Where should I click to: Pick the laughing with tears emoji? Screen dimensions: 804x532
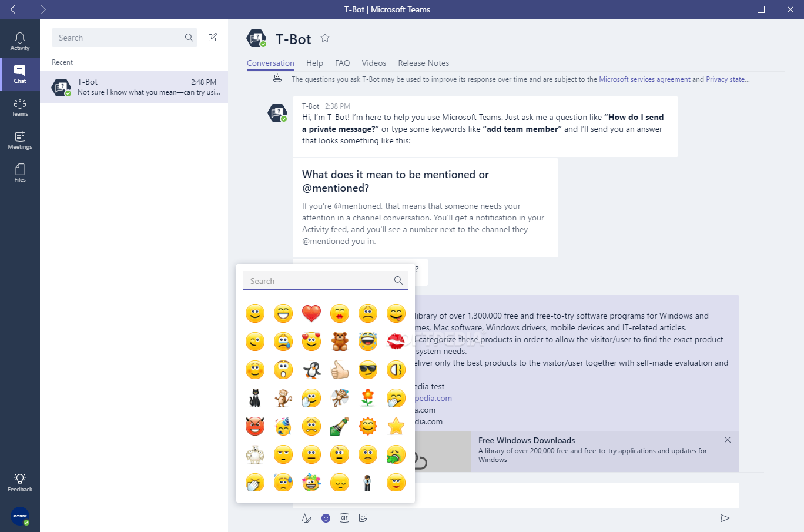[x=368, y=342]
